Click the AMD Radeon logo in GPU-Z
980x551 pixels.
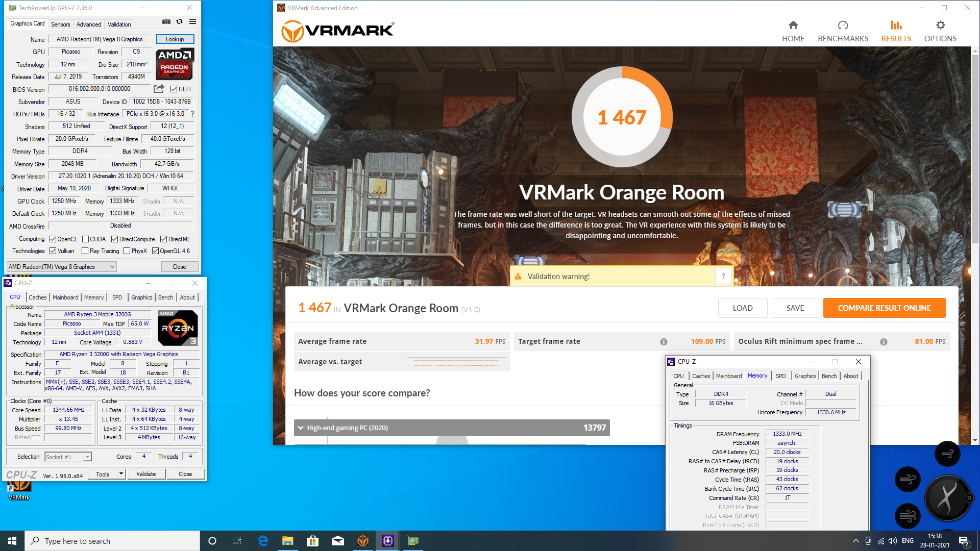(x=175, y=64)
